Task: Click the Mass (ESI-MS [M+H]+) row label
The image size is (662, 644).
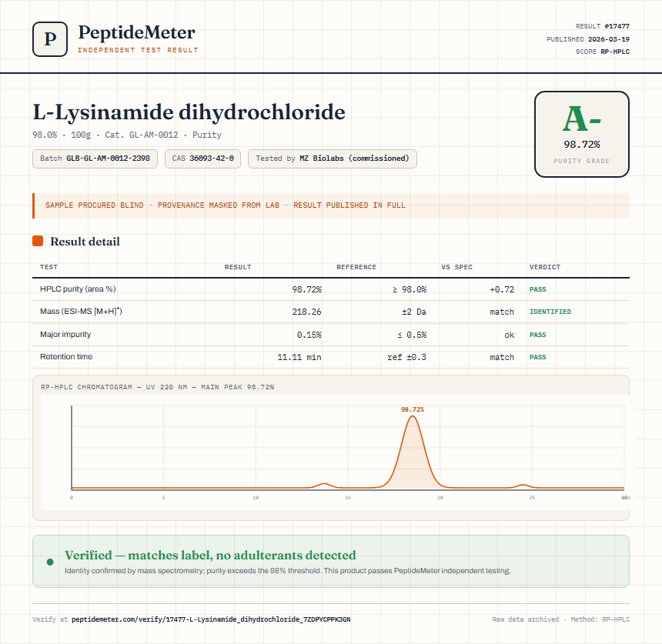Action: (81, 312)
